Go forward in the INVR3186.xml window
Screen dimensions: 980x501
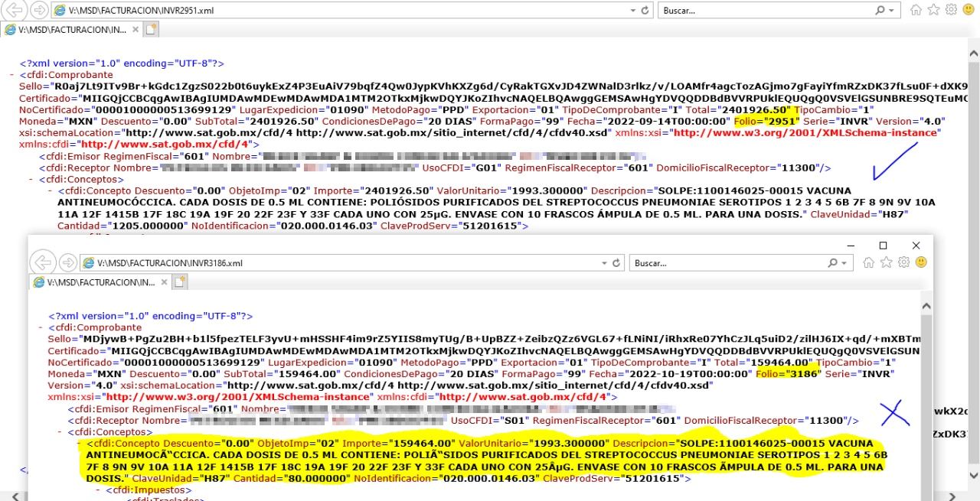pos(67,263)
